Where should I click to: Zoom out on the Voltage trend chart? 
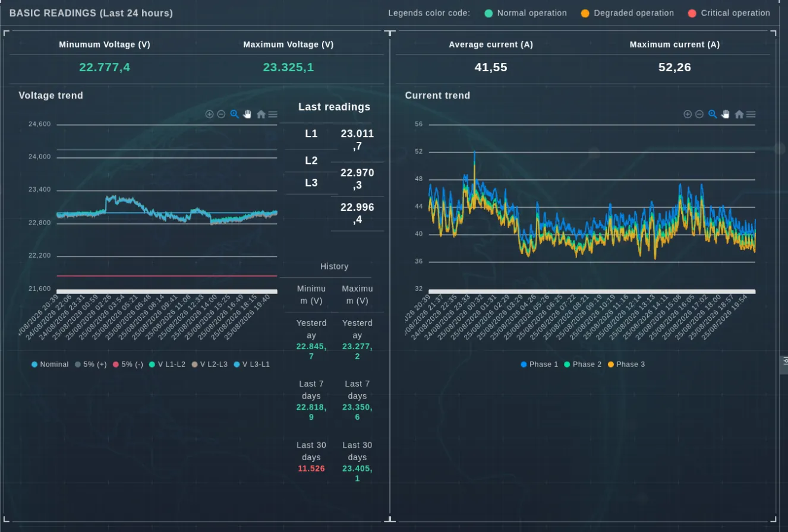coord(221,114)
